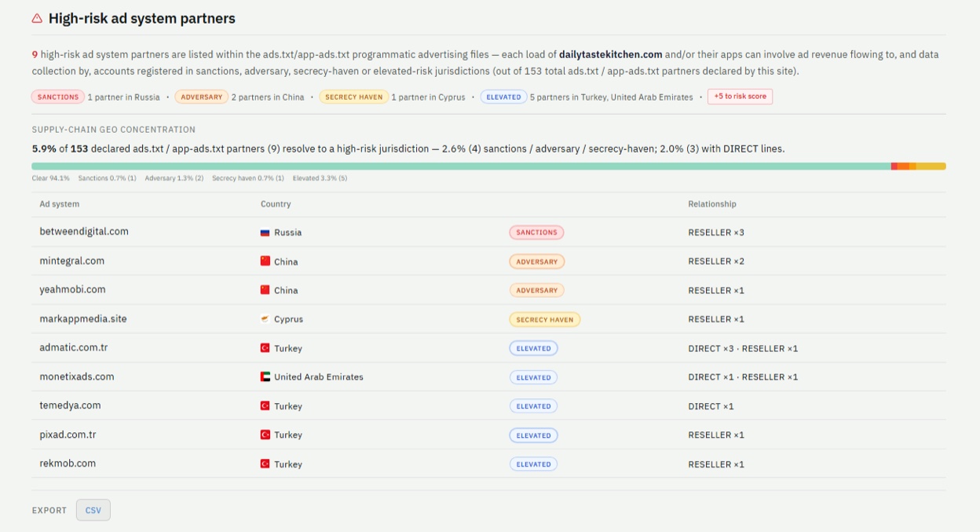Click the Clear 94.1% legend label

tap(50, 178)
